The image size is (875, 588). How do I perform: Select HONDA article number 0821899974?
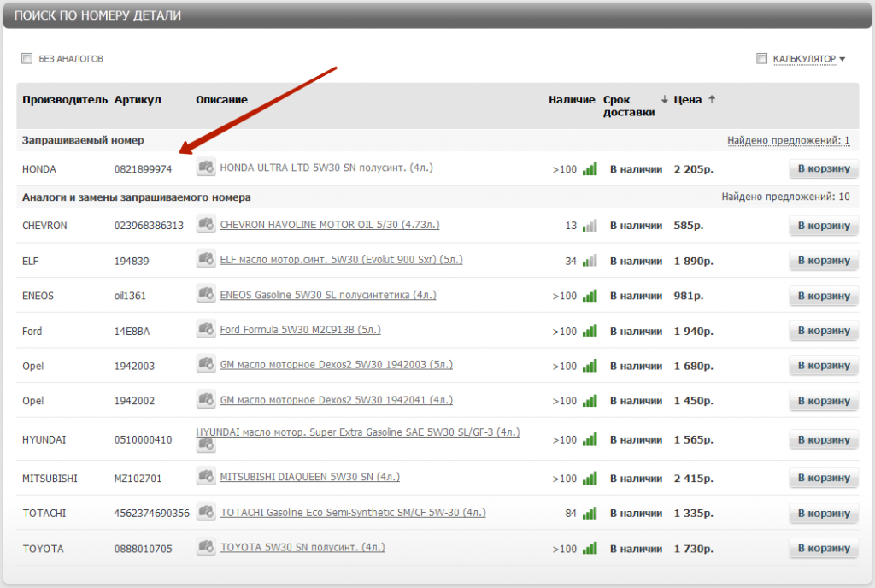click(143, 169)
